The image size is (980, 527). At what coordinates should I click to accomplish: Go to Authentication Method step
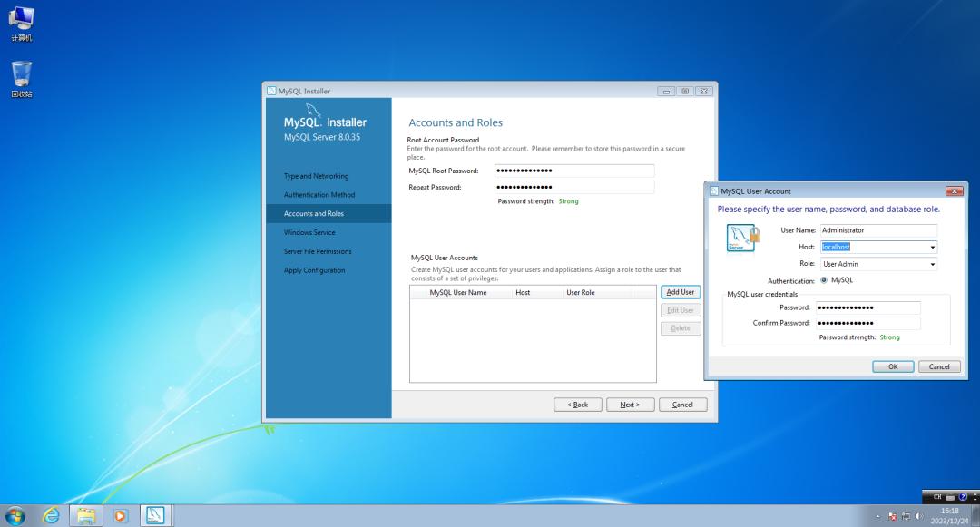point(319,195)
